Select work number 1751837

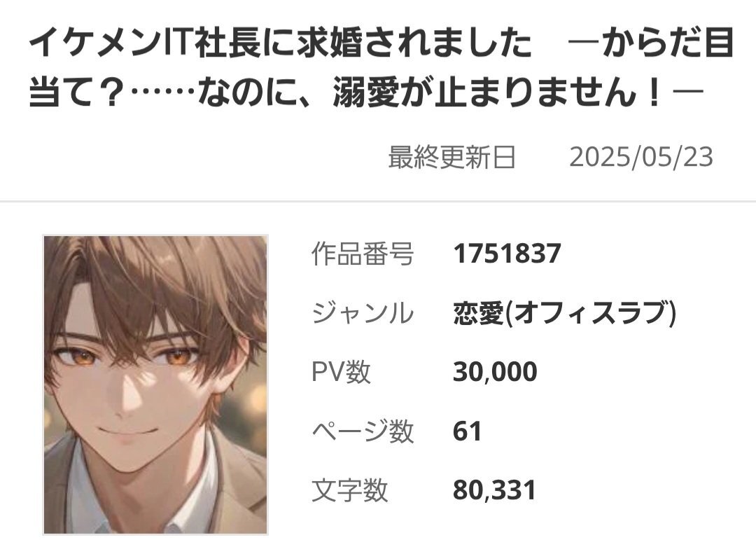[x=507, y=253]
